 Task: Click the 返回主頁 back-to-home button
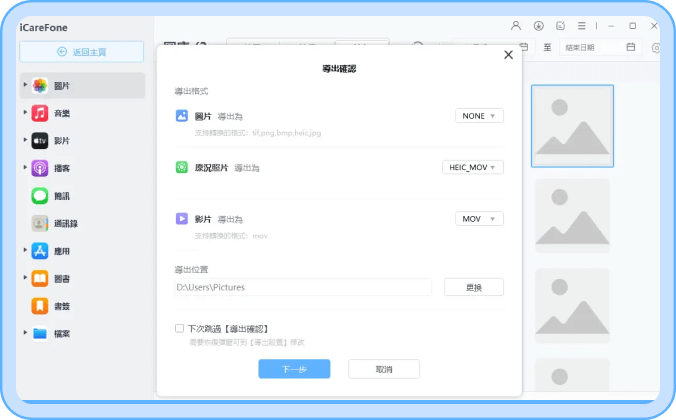[x=81, y=52]
